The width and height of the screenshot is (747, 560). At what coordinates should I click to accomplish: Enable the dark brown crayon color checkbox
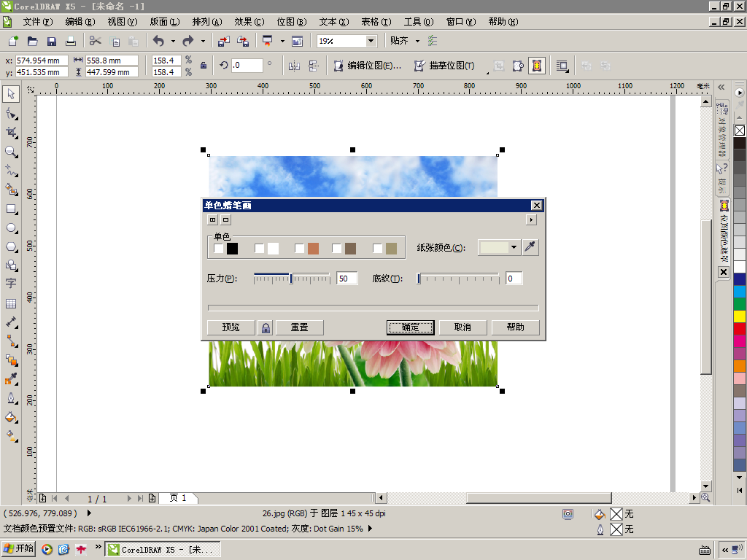(x=336, y=248)
